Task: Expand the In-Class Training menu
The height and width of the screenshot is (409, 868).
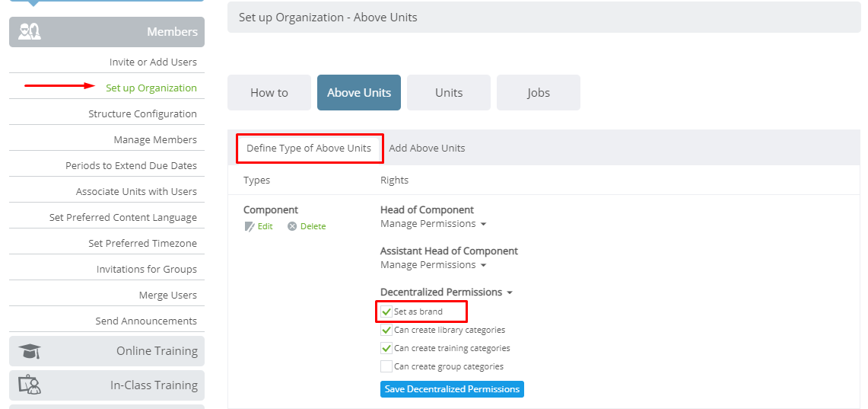Action: click(x=107, y=385)
